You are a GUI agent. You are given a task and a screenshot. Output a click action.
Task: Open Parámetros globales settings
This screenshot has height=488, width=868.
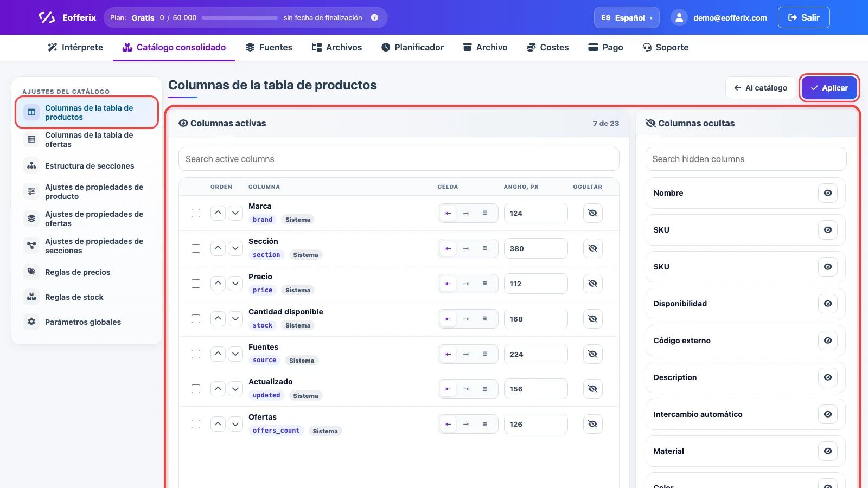87,322
